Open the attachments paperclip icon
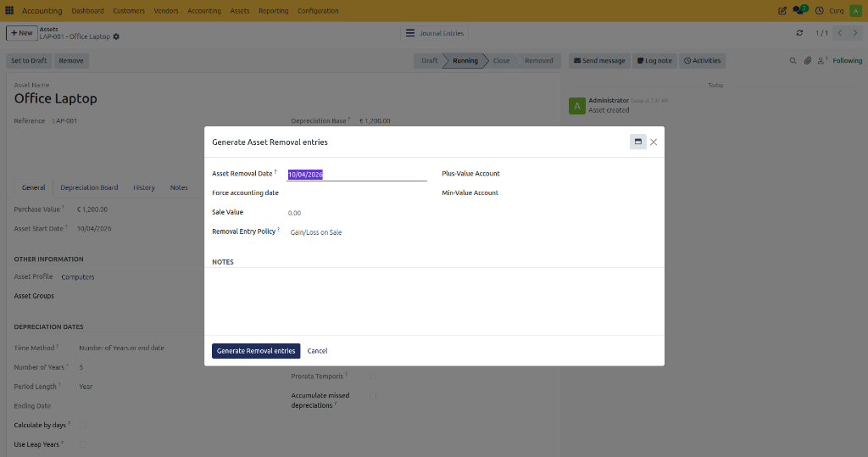 (x=808, y=61)
